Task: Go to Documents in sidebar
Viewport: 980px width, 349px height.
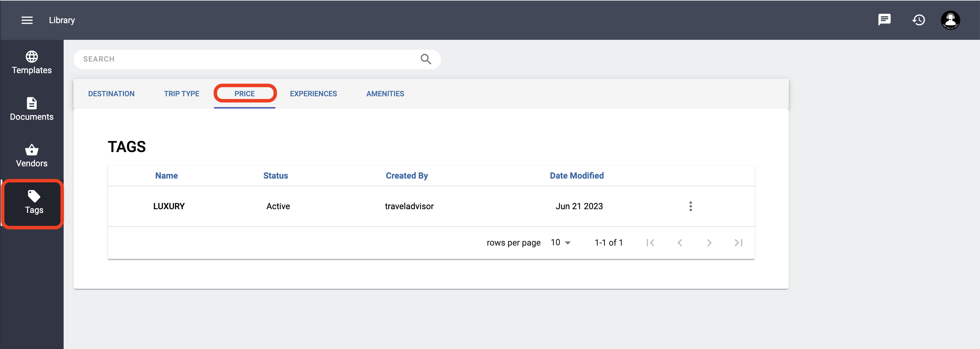Action: click(32, 109)
